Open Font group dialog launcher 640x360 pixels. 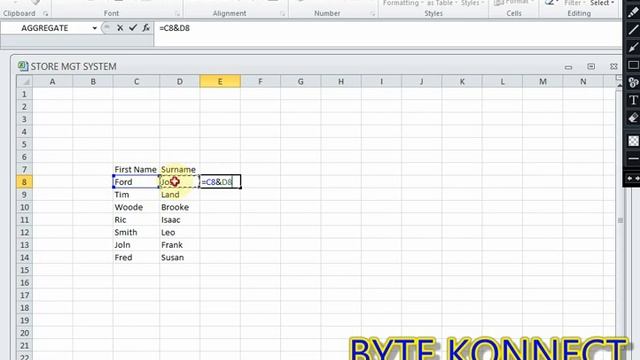pos(177,14)
